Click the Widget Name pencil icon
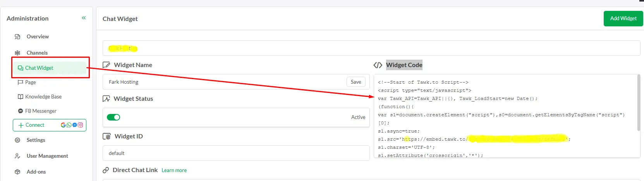 click(106, 65)
